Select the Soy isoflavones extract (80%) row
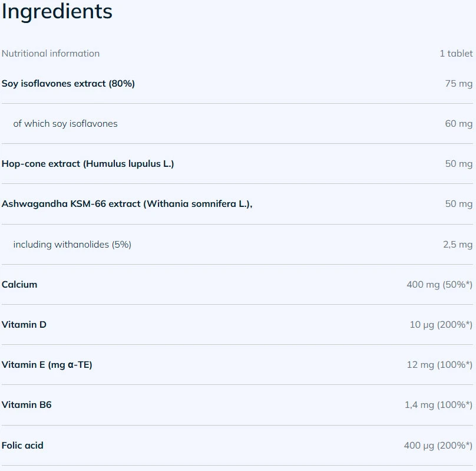 [x=68, y=84]
